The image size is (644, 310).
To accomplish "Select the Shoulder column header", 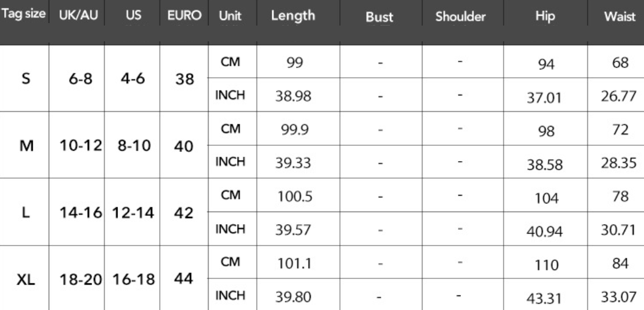I will [x=460, y=16].
